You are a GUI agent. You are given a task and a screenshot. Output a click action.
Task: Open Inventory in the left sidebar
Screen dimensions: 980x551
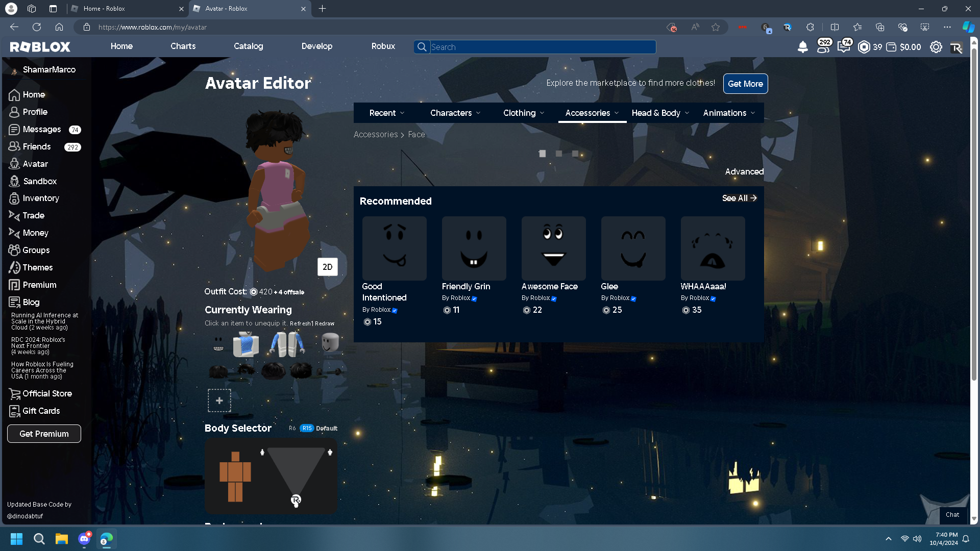34,198
